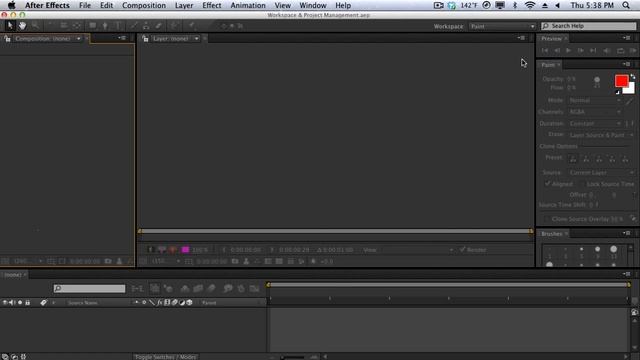Toggle the Lock Source Time checkbox
The image size is (640, 360).
click(x=582, y=184)
